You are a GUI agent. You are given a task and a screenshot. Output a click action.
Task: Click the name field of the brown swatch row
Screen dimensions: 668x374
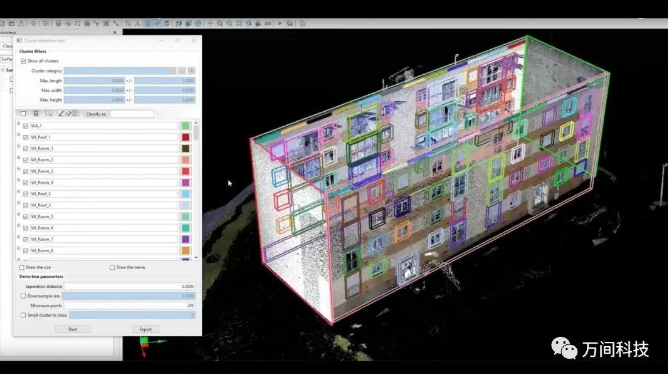[x=104, y=148]
